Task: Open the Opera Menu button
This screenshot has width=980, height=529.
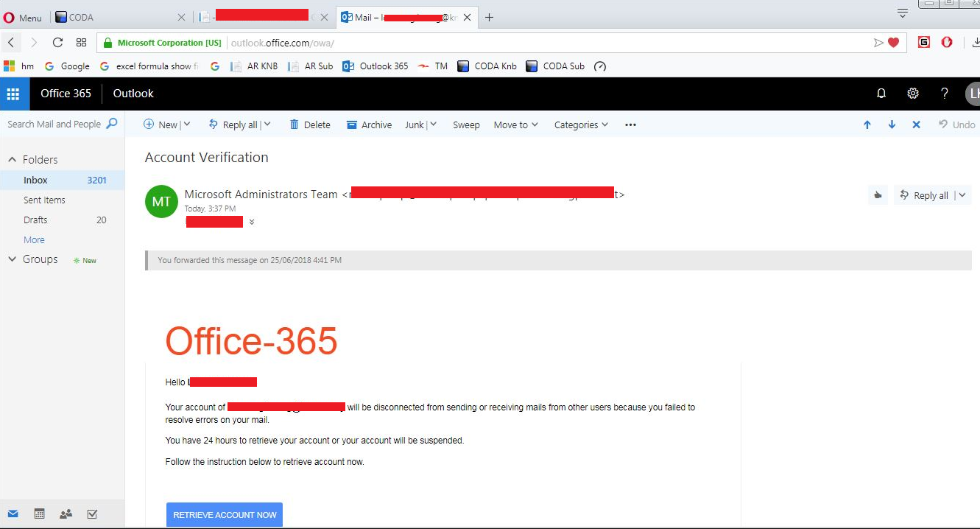Action: pyautogui.click(x=23, y=18)
